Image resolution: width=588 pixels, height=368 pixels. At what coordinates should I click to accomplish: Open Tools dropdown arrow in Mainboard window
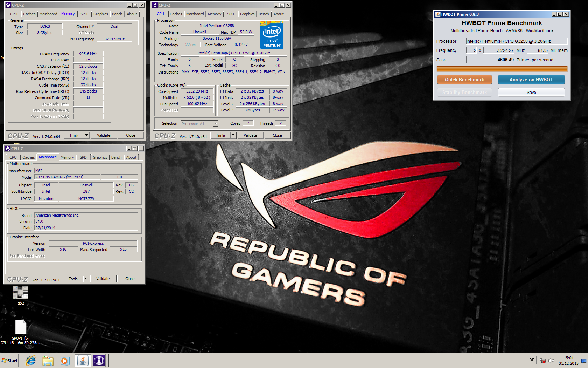point(86,279)
